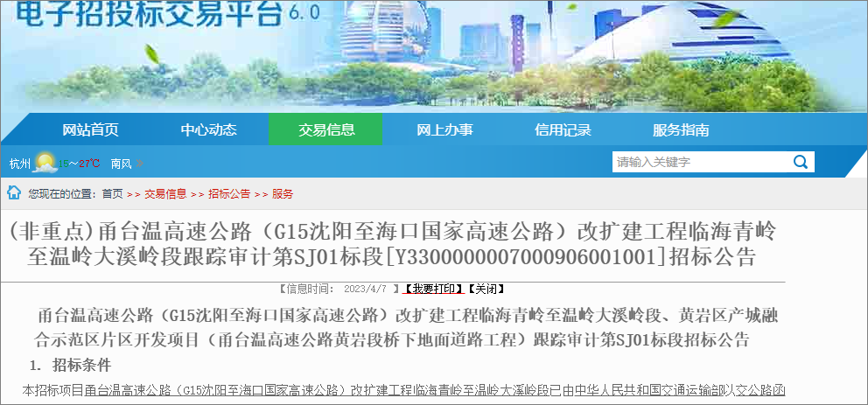868x405 pixels.
Task: Focus the keyword search input field
Action: tap(700, 162)
